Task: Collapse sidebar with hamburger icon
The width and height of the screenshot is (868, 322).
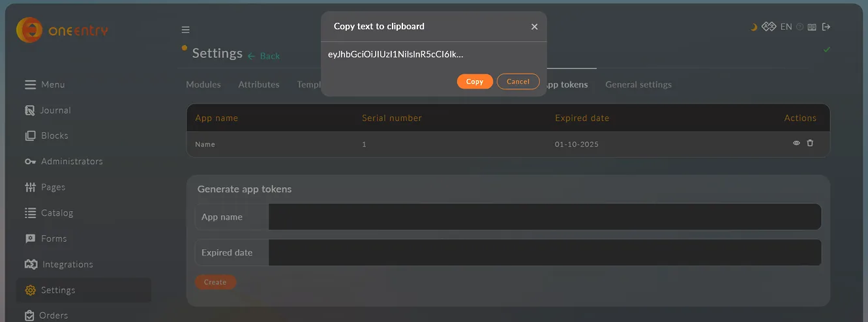Action: (x=185, y=29)
